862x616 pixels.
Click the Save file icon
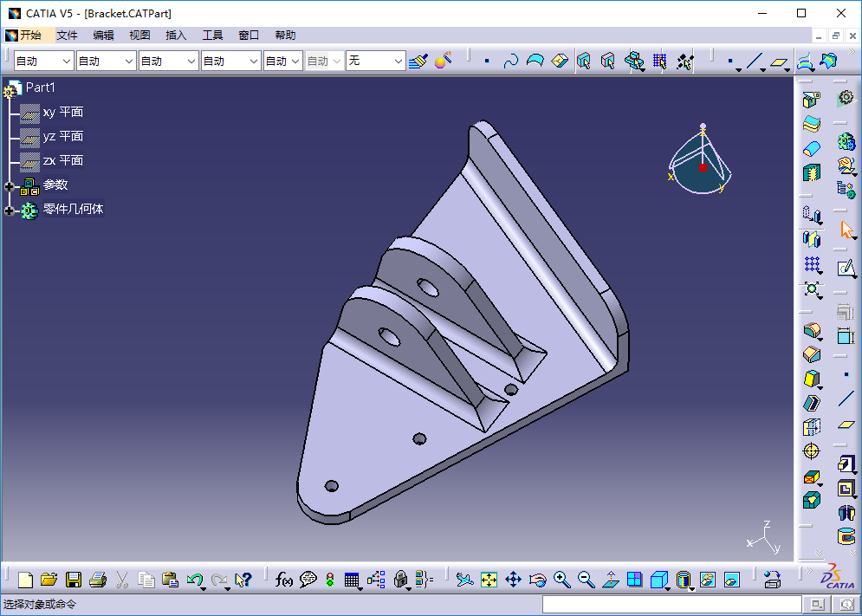(74, 580)
